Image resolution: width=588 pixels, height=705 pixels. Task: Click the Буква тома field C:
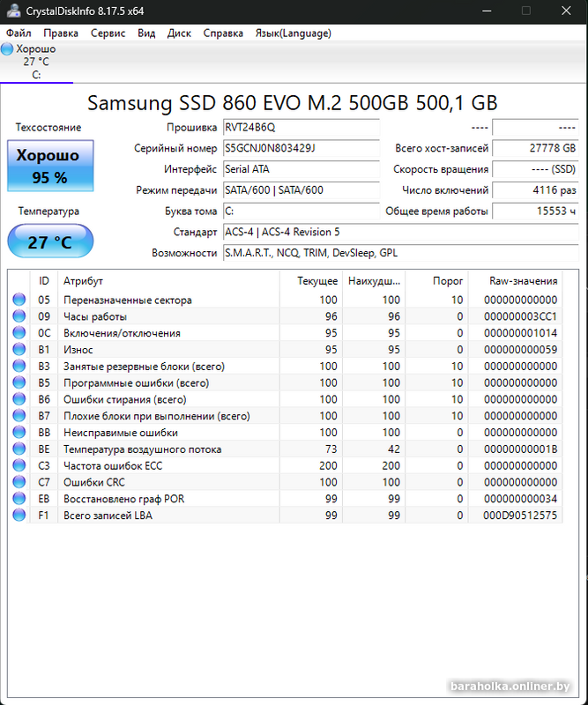[x=301, y=211]
